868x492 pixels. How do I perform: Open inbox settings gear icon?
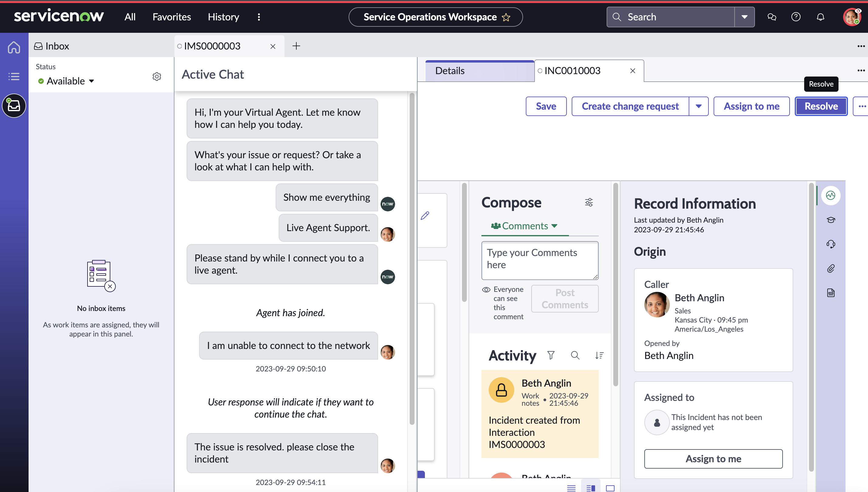coord(157,76)
